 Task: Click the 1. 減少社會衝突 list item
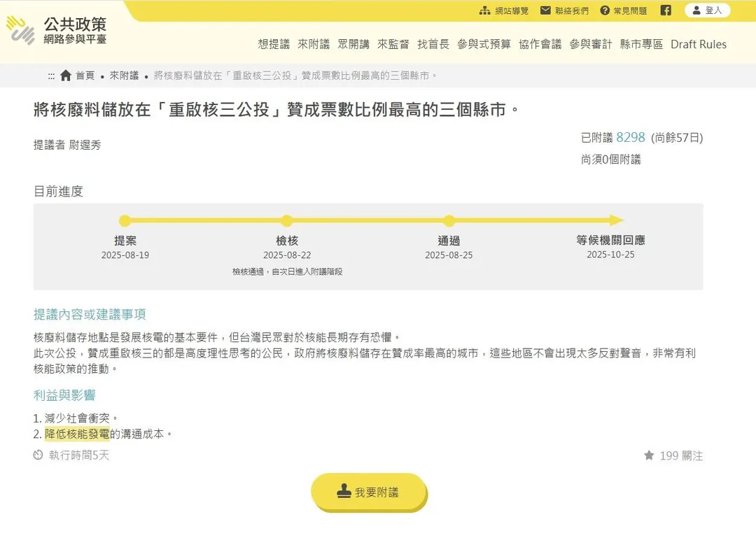pyautogui.click(x=76, y=418)
